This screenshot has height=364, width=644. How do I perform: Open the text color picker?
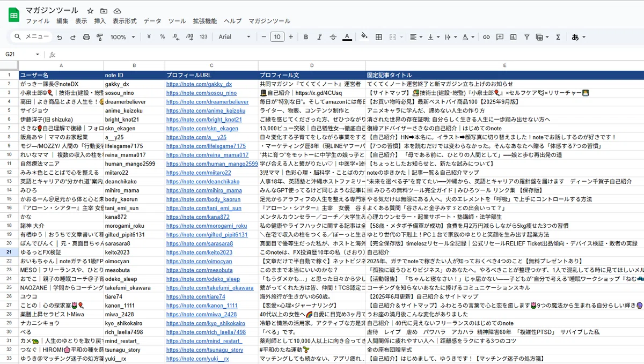click(347, 37)
